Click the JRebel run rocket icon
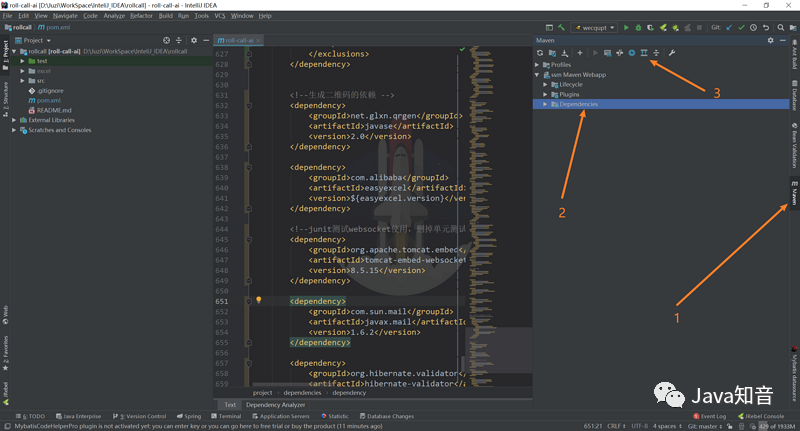Image resolution: width=800 pixels, height=431 pixels. point(663,28)
